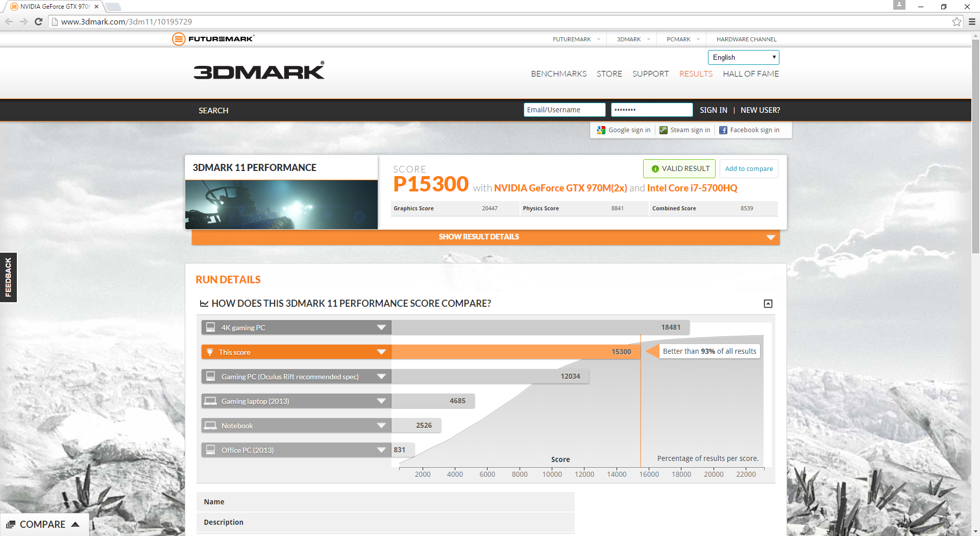Expand Office PC (2013) dropdown arrow
The image size is (980, 536).
coord(381,450)
